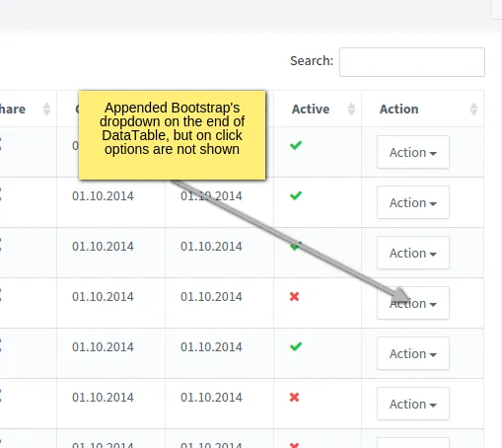Expand the Action dropdown in fifth row

click(x=413, y=353)
